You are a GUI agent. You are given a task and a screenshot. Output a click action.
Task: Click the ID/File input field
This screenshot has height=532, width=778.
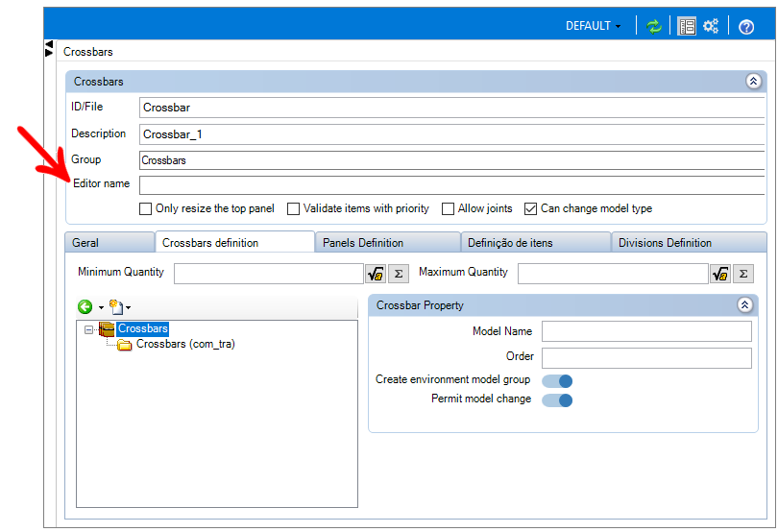click(x=451, y=108)
